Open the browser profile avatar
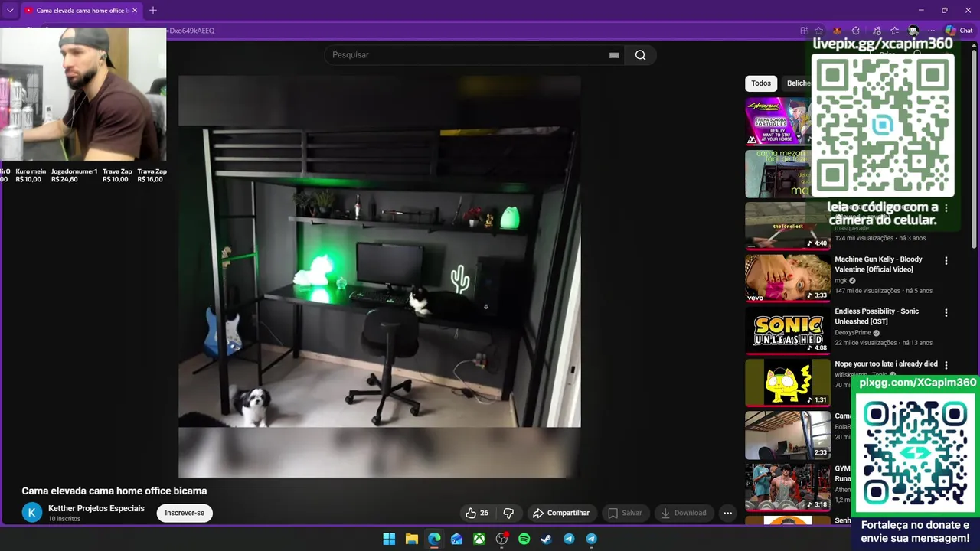Image resolution: width=980 pixels, height=551 pixels. coord(913,31)
